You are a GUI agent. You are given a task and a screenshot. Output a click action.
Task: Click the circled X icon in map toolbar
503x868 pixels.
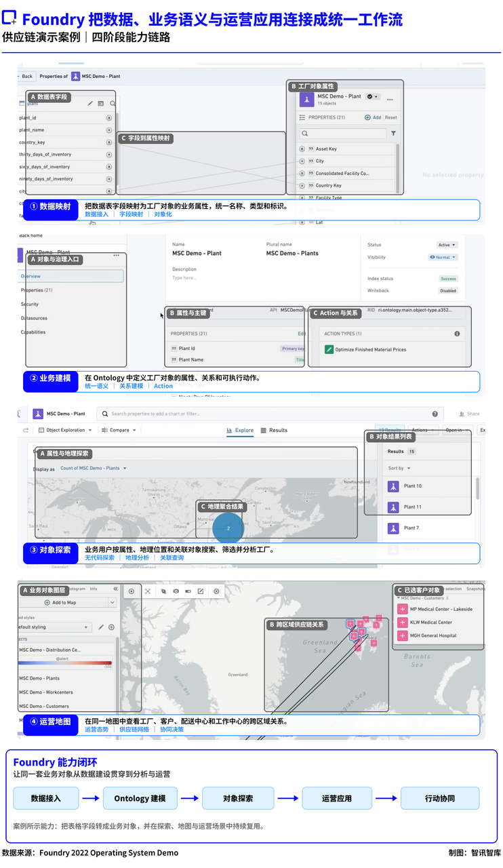click(x=216, y=591)
